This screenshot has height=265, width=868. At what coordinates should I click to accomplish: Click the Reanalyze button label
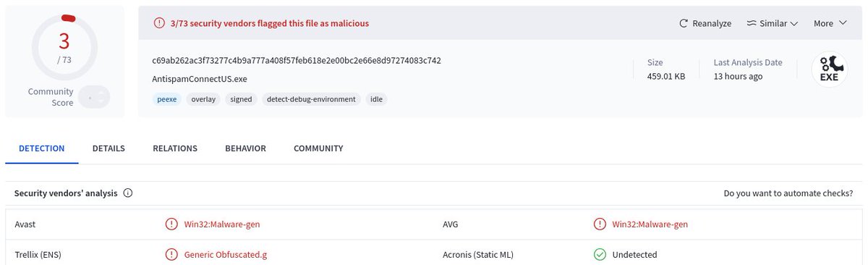[712, 23]
